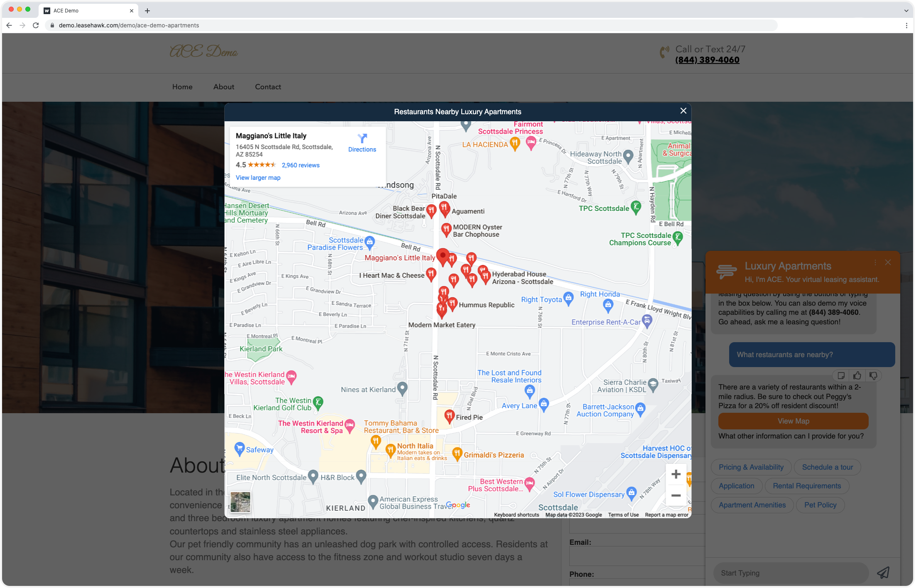Click the Hummus Republic map pin
Screen dimensions: 916x588
click(452, 304)
